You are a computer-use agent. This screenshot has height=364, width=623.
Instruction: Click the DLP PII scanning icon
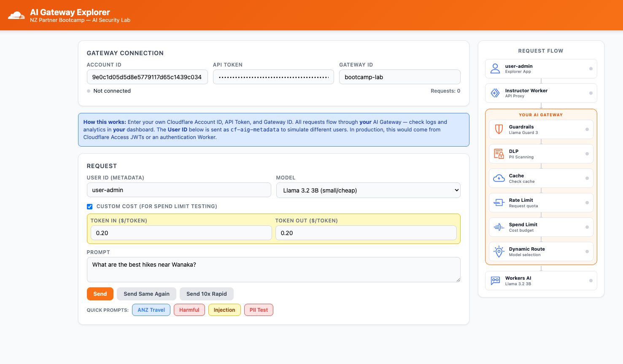coord(499,154)
